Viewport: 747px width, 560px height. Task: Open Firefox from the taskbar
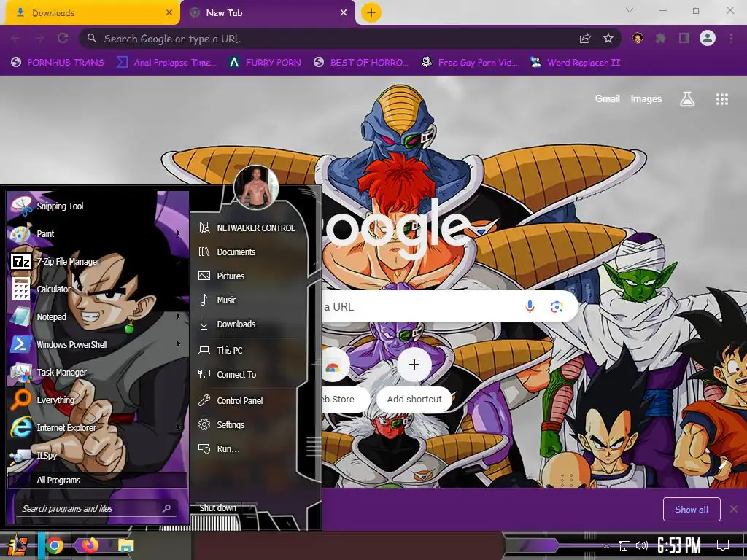90,545
